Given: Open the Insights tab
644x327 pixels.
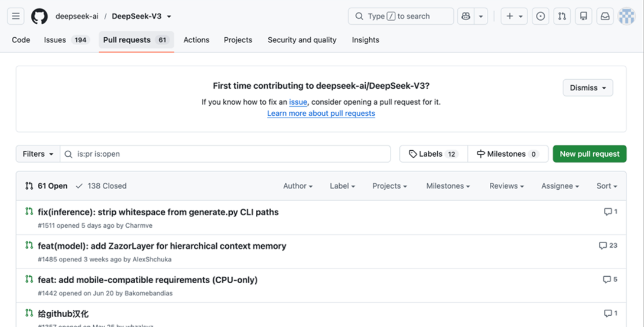Looking at the screenshot, I should pyautogui.click(x=366, y=40).
